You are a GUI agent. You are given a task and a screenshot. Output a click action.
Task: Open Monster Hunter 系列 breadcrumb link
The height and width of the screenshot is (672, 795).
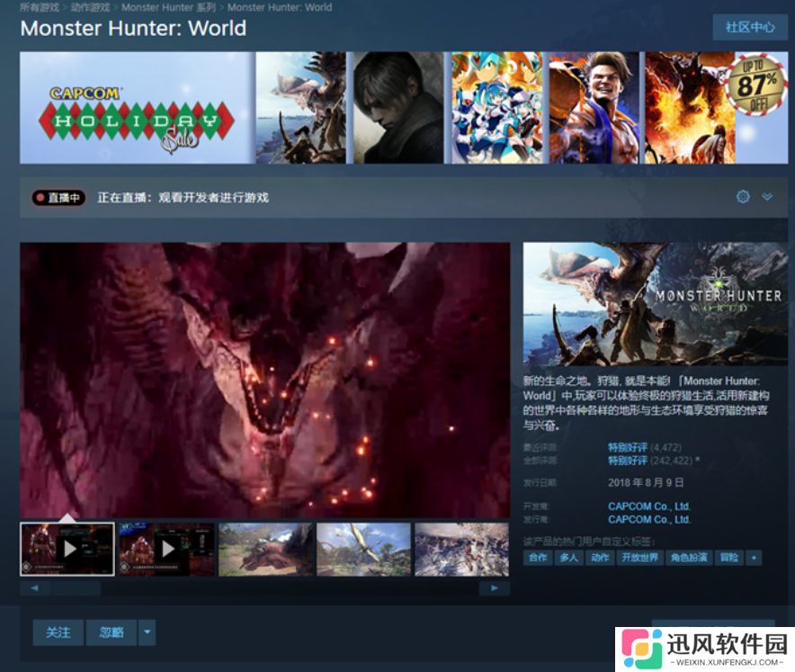pos(168,7)
